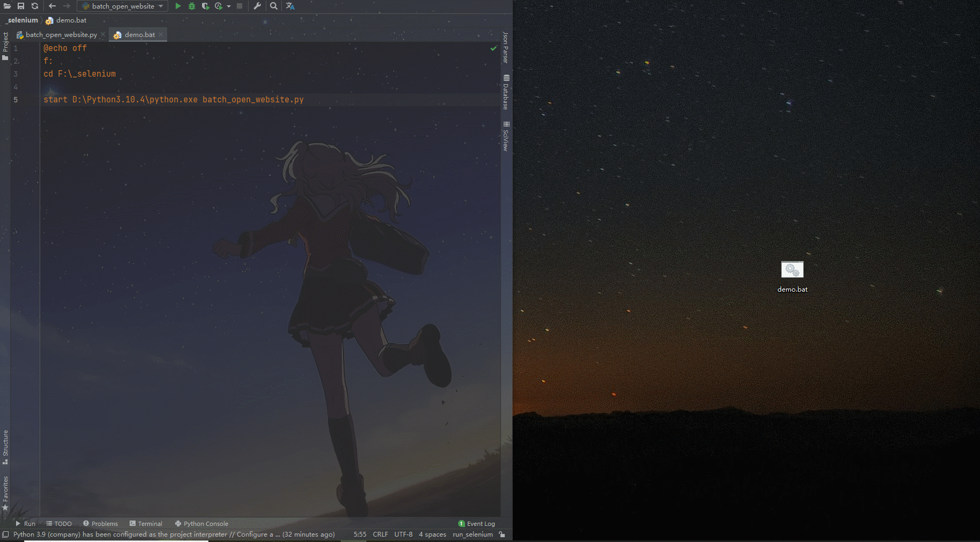Navigate back with the left arrow
The height and width of the screenshot is (542, 980).
tap(52, 6)
